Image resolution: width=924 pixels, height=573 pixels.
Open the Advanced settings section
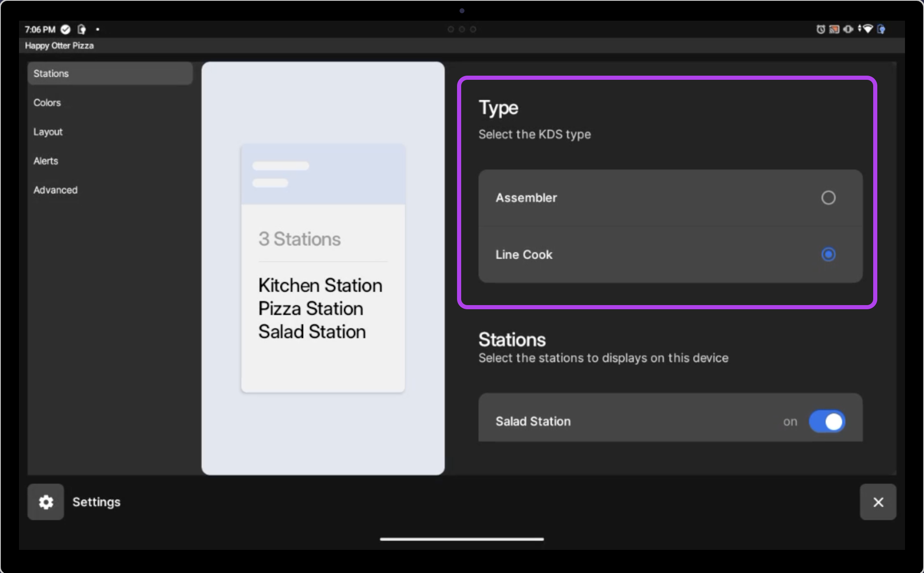55,190
